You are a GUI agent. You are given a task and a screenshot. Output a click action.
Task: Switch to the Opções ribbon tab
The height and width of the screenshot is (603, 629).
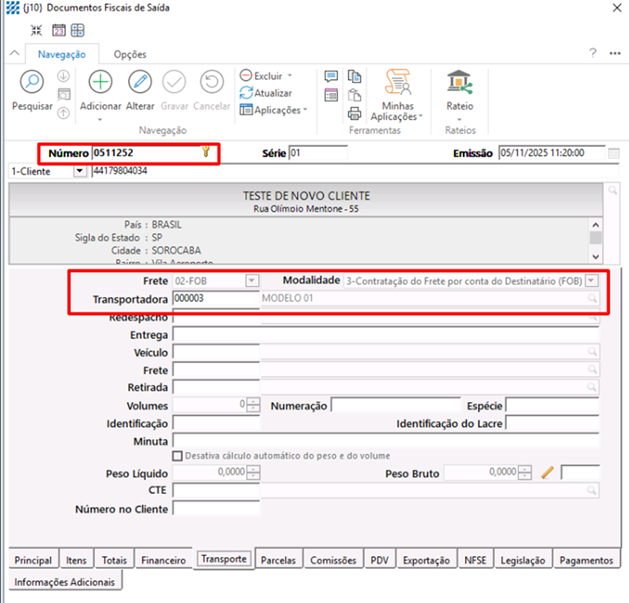click(130, 54)
